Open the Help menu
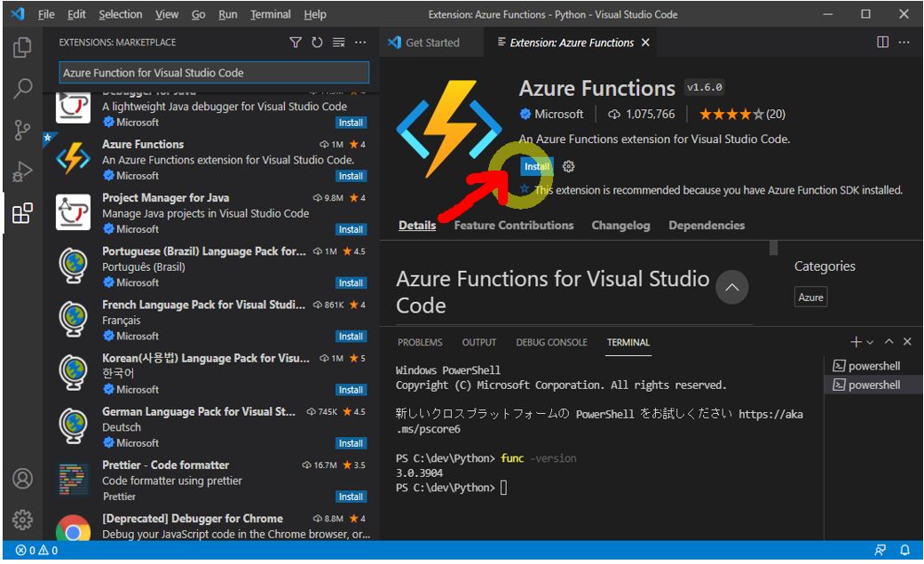This screenshot has width=924, height=564. pyautogui.click(x=315, y=14)
